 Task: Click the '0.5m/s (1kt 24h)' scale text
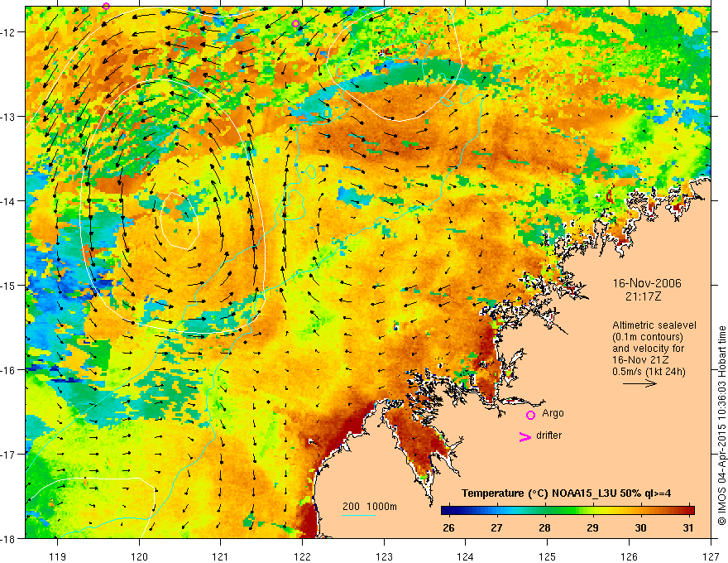coord(649,372)
